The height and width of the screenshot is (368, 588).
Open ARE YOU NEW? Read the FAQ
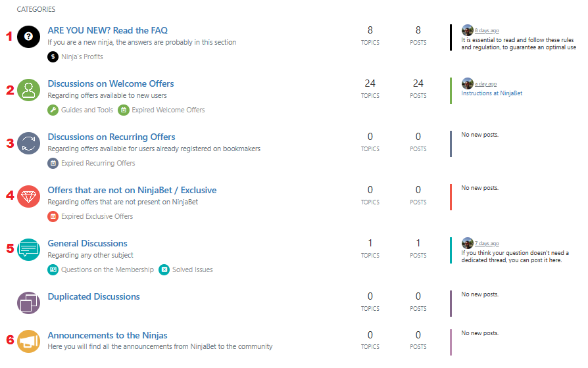point(108,30)
